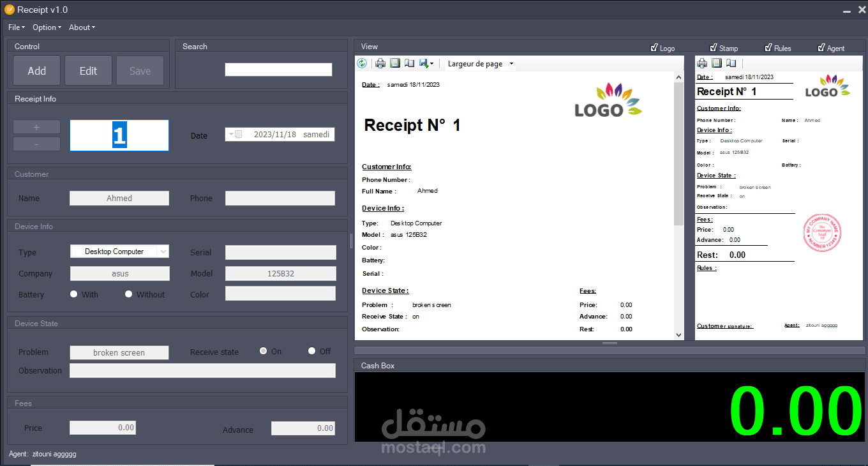Select the With battery radio button
Screen dimensions: 868x466
pyautogui.click(x=73, y=294)
